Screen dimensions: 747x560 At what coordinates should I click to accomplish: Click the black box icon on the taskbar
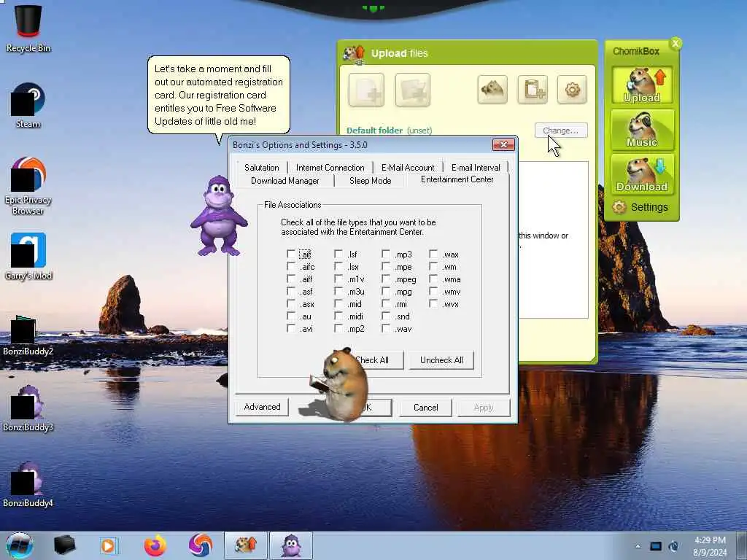[64, 545]
